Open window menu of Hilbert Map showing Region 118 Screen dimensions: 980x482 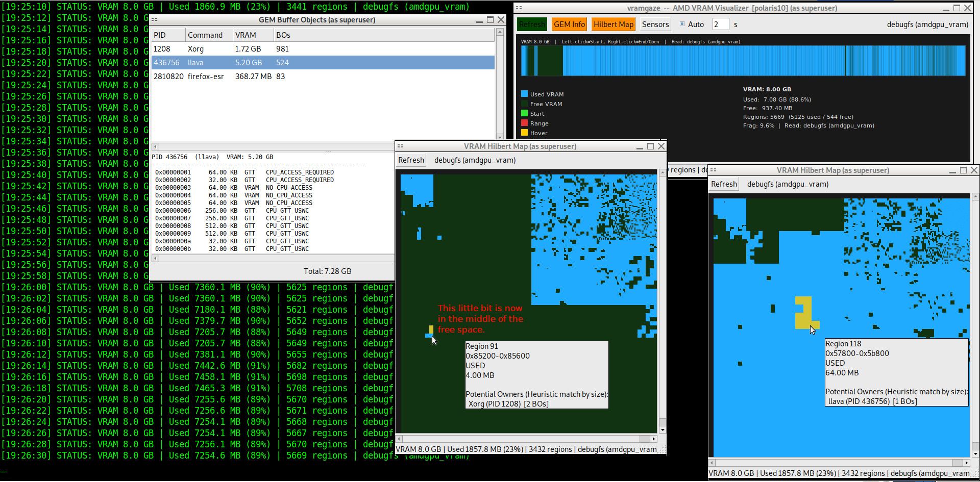[x=713, y=170]
